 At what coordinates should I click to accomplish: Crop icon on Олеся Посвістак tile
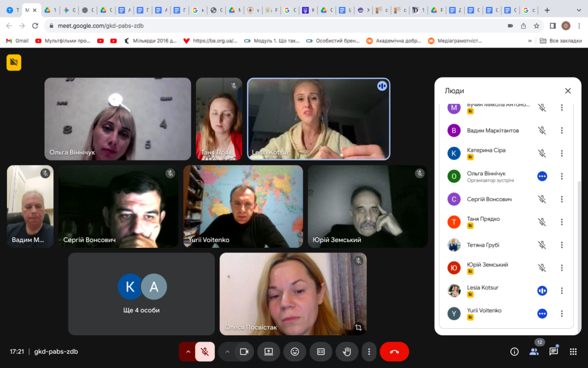(x=358, y=327)
